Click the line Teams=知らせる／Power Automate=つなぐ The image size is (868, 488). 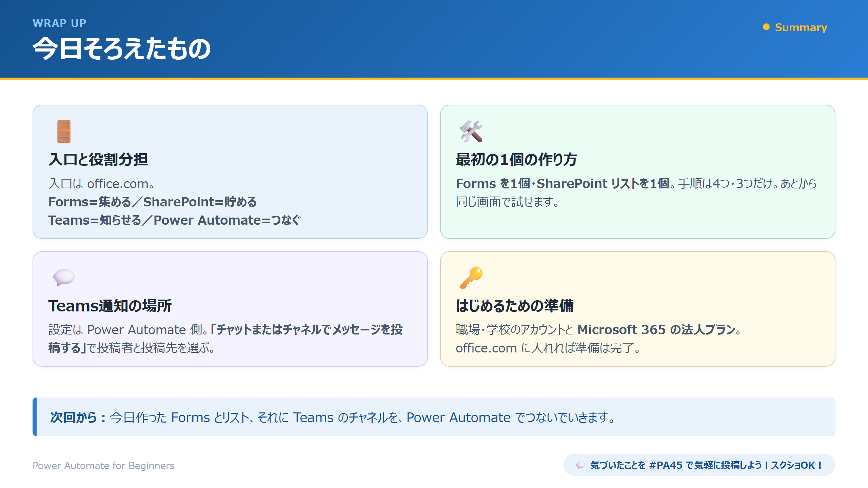pyautogui.click(x=175, y=220)
